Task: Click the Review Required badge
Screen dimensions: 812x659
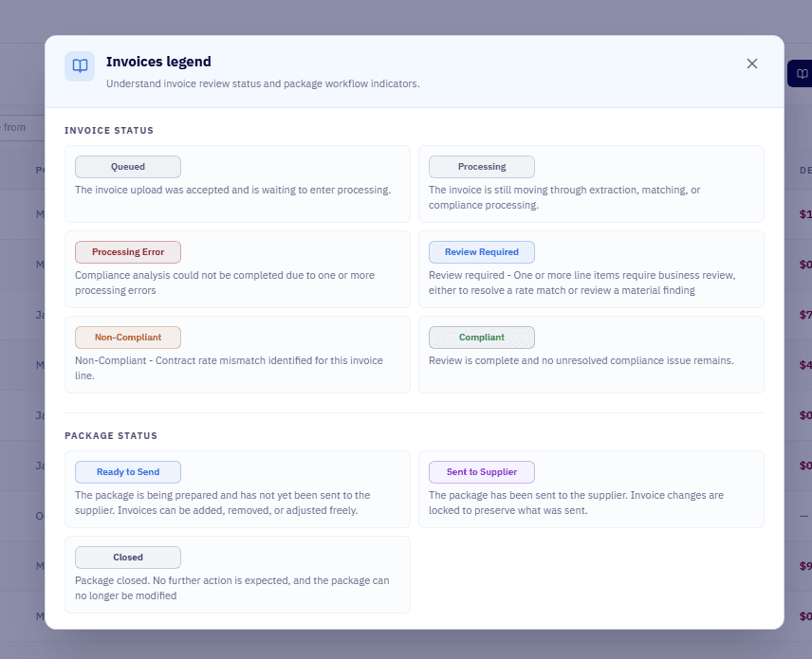Action: [482, 252]
